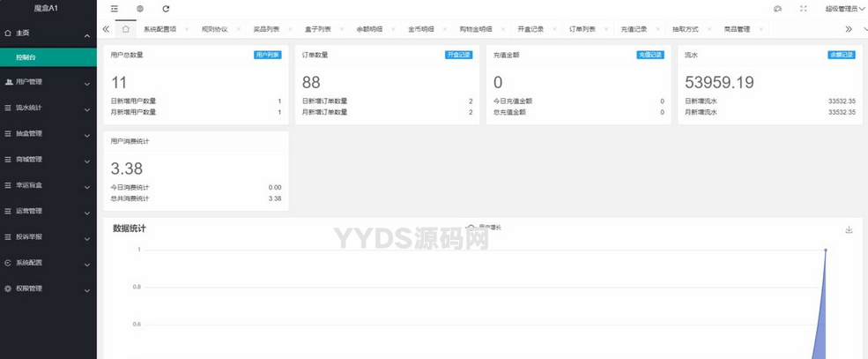This screenshot has height=359, width=868.
Task: Click the refresh icon in the header
Action: [166, 9]
